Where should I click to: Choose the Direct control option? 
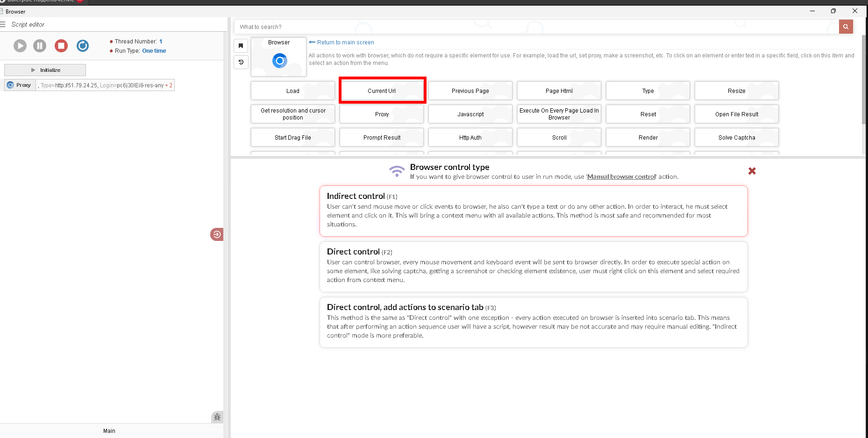(x=533, y=267)
